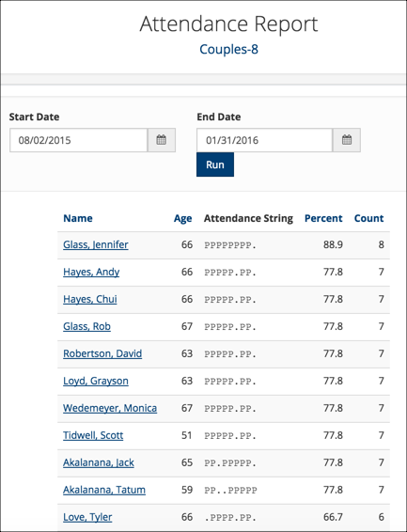Open Wedemeyer, Monica's profile

click(x=110, y=408)
